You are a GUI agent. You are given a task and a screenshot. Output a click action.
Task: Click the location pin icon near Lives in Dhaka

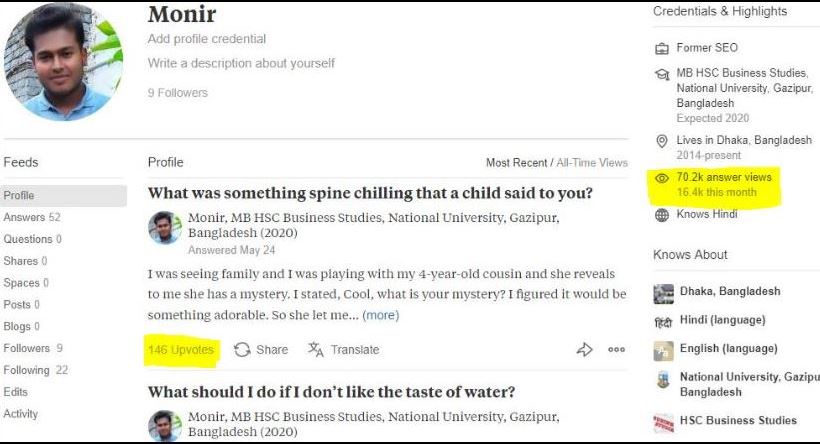[x=661, y=141]
